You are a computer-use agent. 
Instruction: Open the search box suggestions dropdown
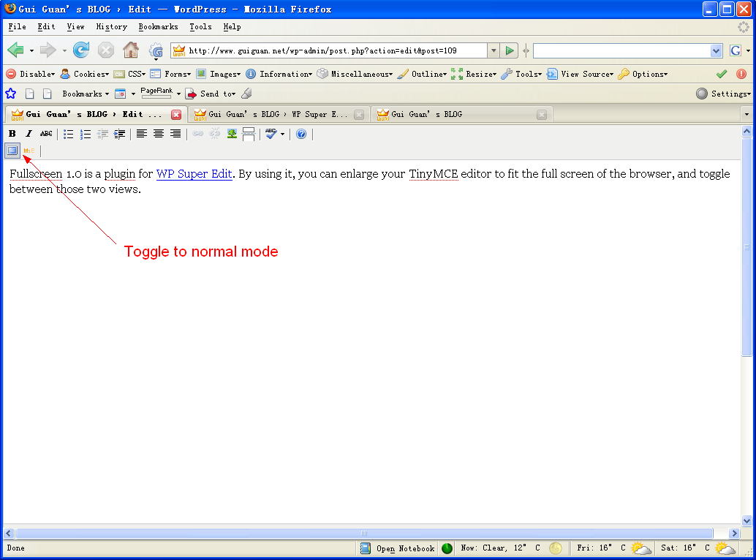716,50
